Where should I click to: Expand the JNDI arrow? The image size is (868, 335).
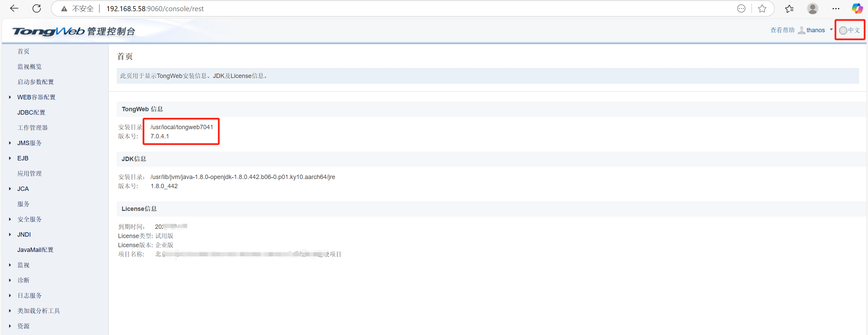pyautogui.click(x=10, y=234)
